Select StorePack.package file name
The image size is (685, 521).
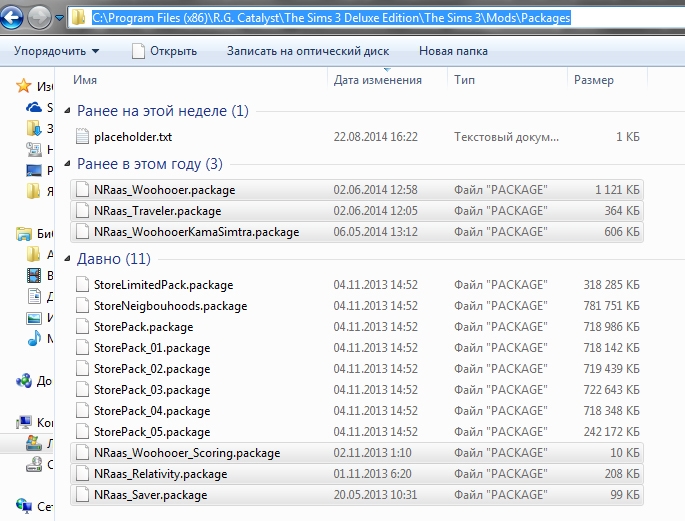[x=143, y=327]
